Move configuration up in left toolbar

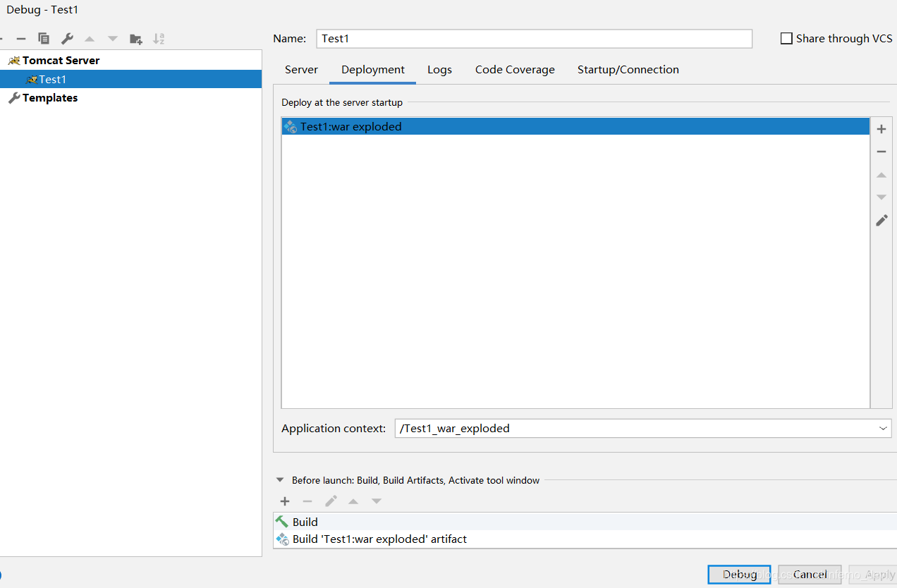pyautogui.click(x=90, y=39)
